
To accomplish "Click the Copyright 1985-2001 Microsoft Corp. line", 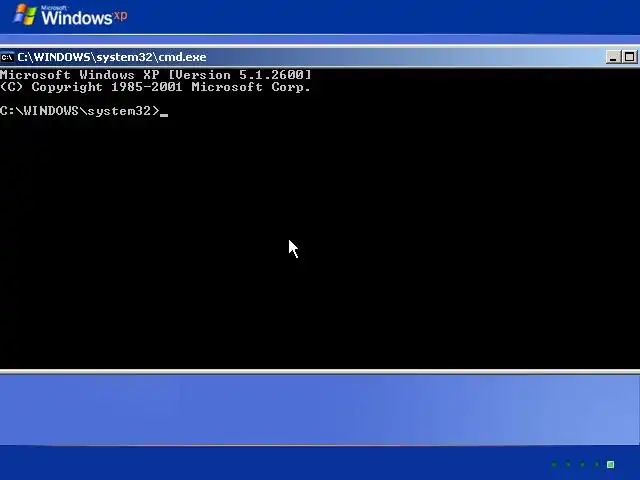I will 155,87.
